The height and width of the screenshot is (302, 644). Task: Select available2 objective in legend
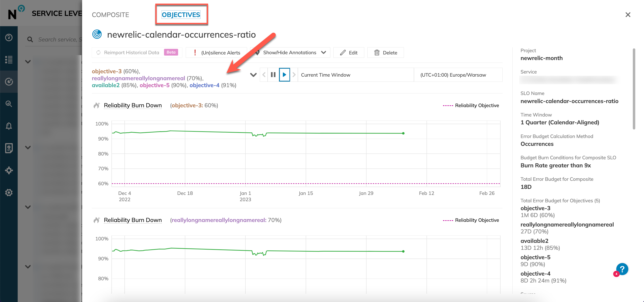[105, 85]
